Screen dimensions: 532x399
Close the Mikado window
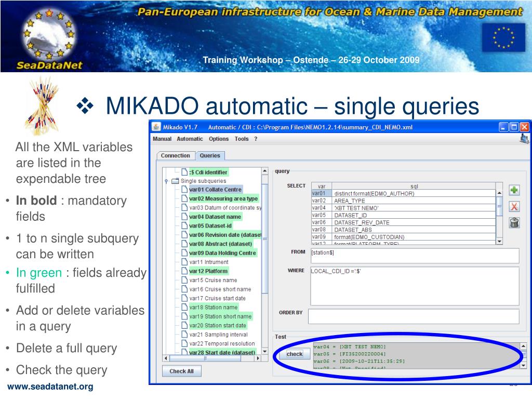pos(525,127)
